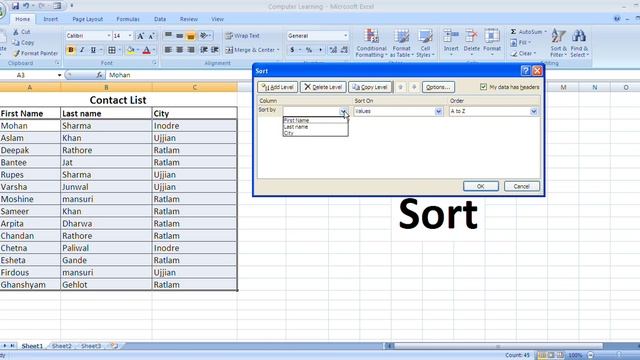Image resolution: width=640 pixels, height=360 pixels.
Task: Switch to the Page Layout tab
Action: pyautogui.click(x=87, y=19)
